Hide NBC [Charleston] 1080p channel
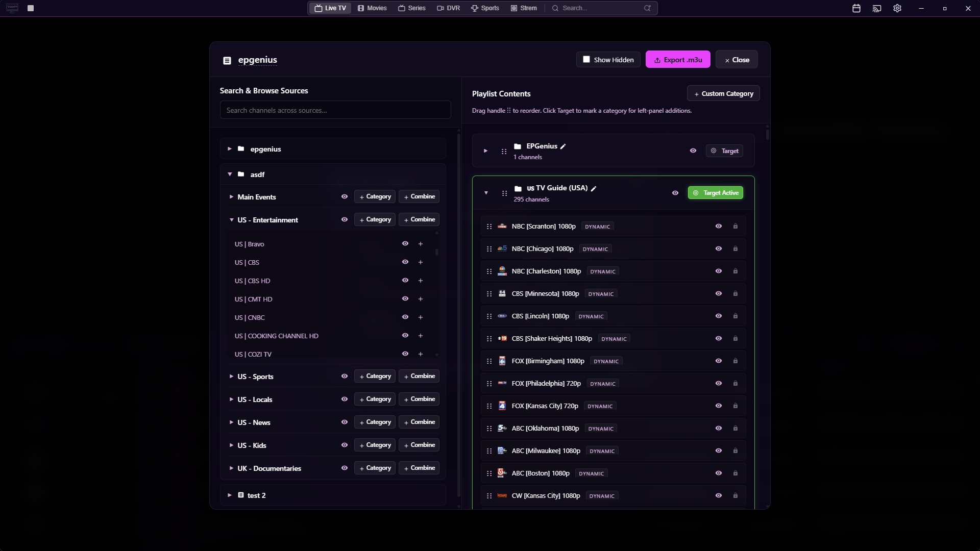Screen dimensions: 980x551 pos(719,271)
